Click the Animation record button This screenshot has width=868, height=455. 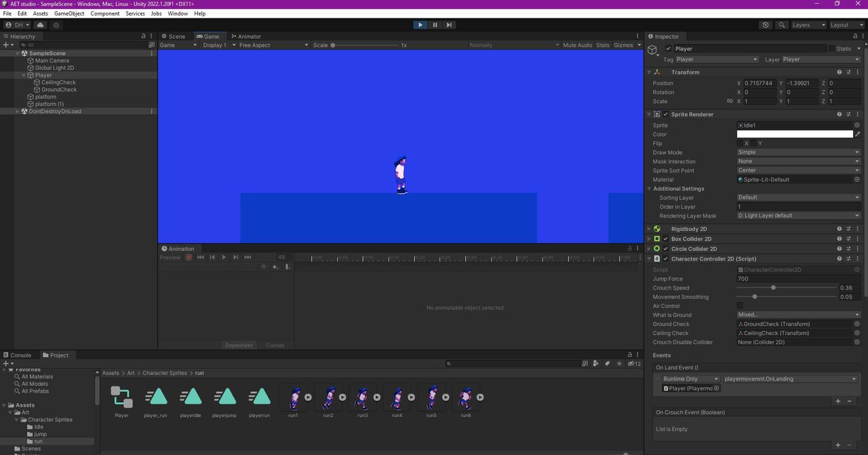pos(189,257)
